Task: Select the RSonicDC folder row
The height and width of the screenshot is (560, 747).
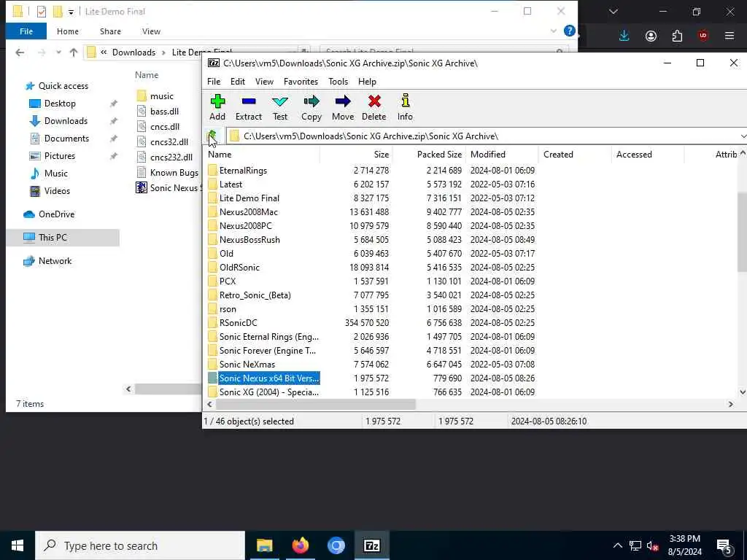Action: point(371,323)
